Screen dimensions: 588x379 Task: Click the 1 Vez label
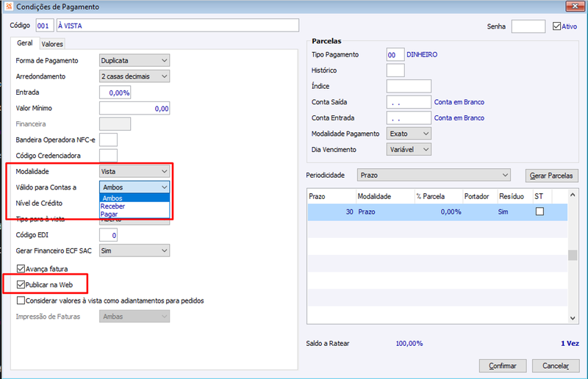[x=570, y=344]
